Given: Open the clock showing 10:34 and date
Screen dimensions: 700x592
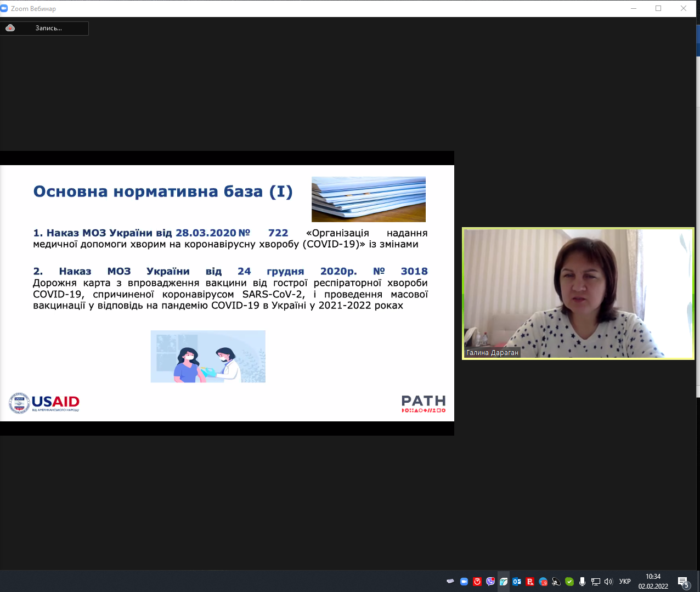Looking at the screenshot, I should tap(653, 582).
